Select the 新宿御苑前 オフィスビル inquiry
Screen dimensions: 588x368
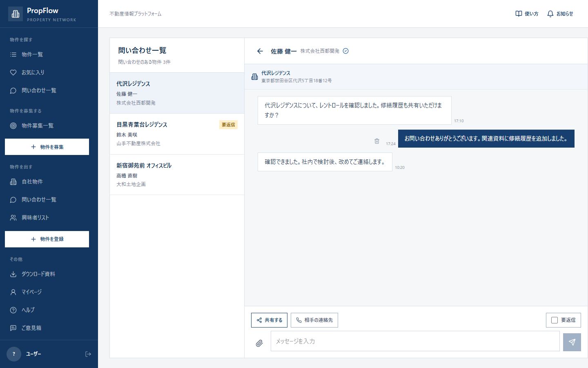click(x=177, y=175)
